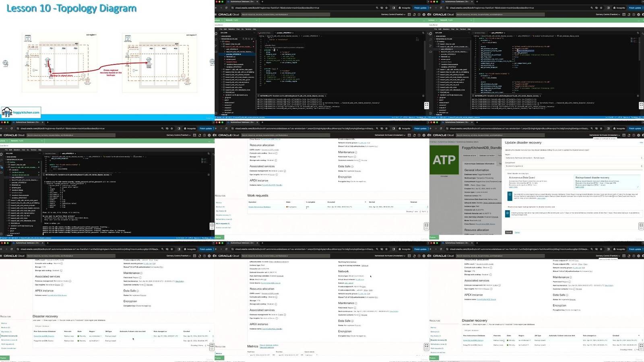Open developer tools icon in Update disaster recovery pane
Screen dimensions: 644x362
(624, 135)
